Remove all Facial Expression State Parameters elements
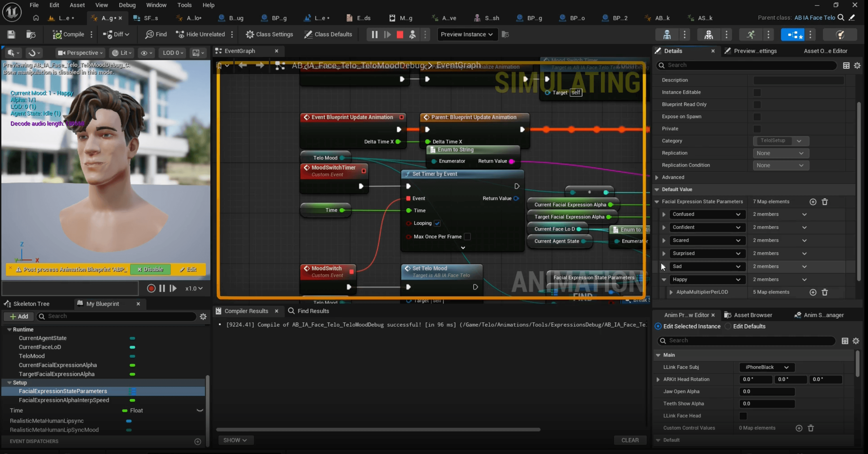This screenshot has width=868, height=454. point(824,202)
